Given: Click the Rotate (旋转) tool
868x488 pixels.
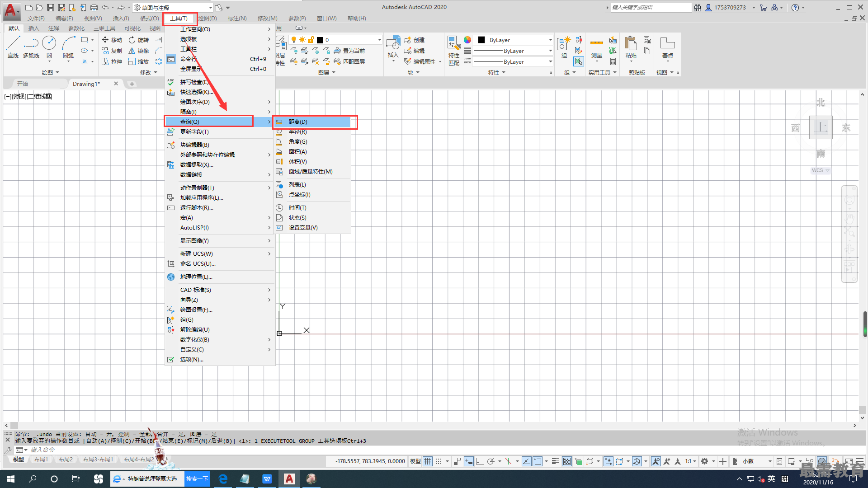Looking at the screenshot, I should point(138,40).
